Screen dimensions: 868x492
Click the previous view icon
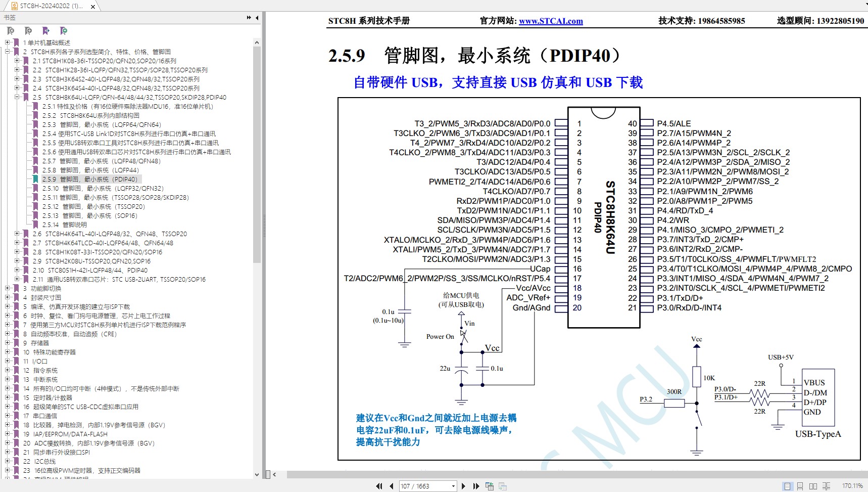489,486
